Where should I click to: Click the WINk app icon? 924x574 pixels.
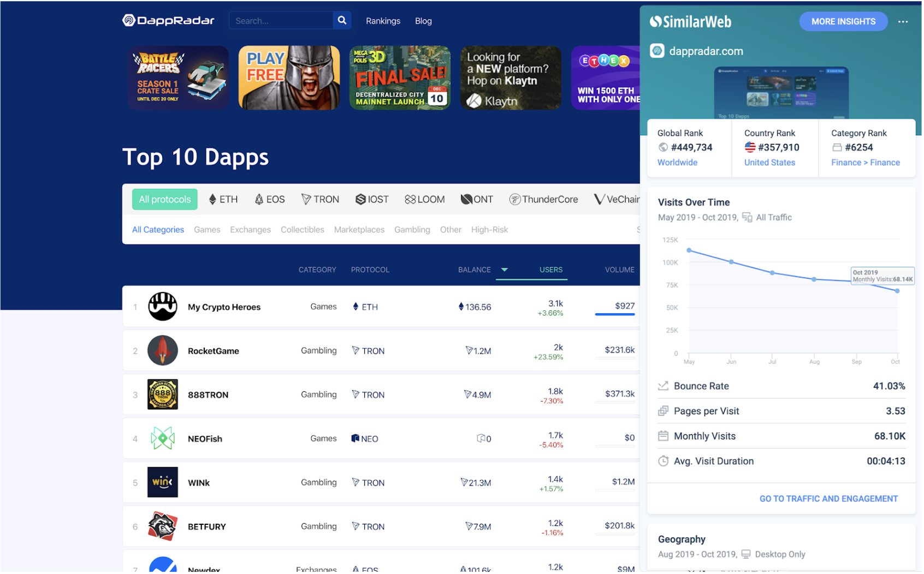163,482
